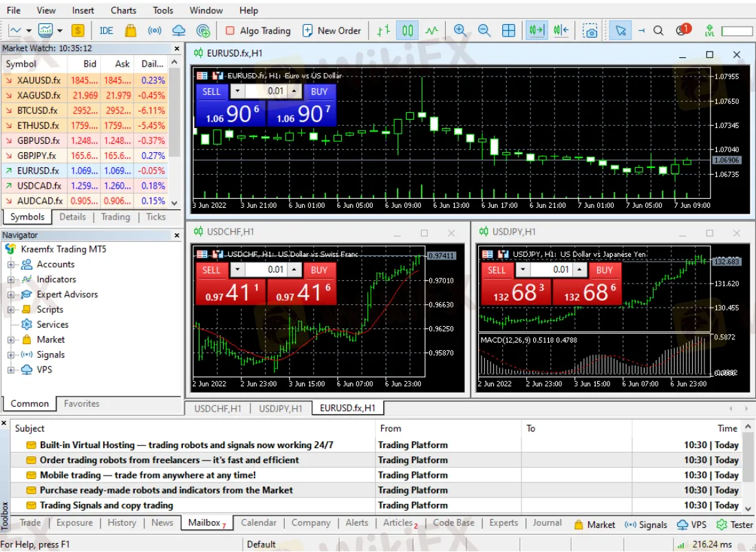
Task: Open dropdown arrow beside the line chart icon
Action: 28,30
